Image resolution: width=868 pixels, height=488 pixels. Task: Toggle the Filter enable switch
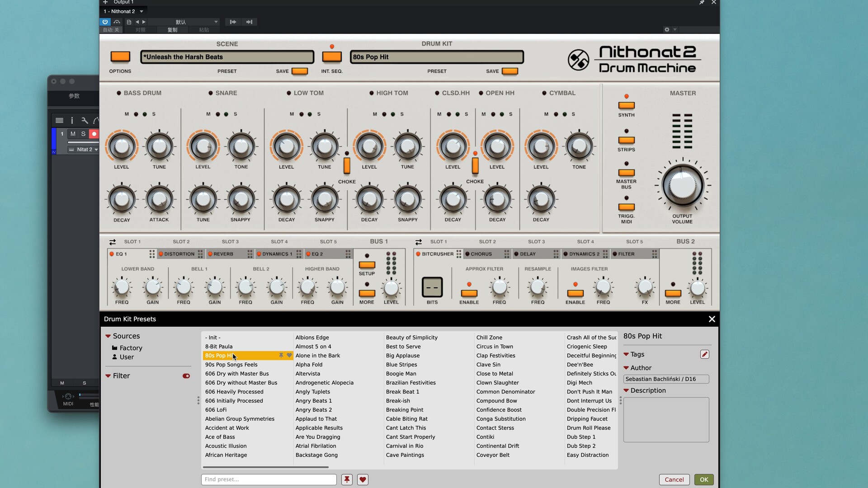[x=186, y=376]
